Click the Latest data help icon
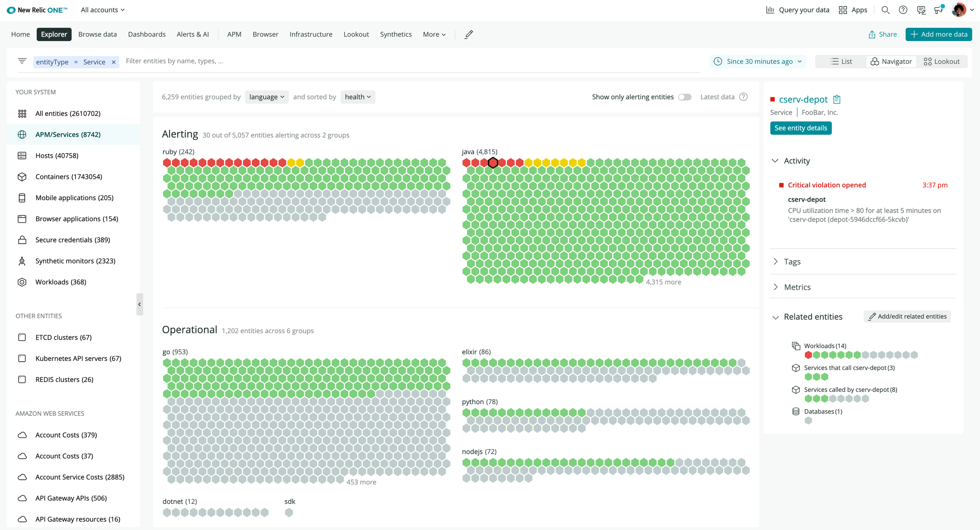 (x=743, y=97)
